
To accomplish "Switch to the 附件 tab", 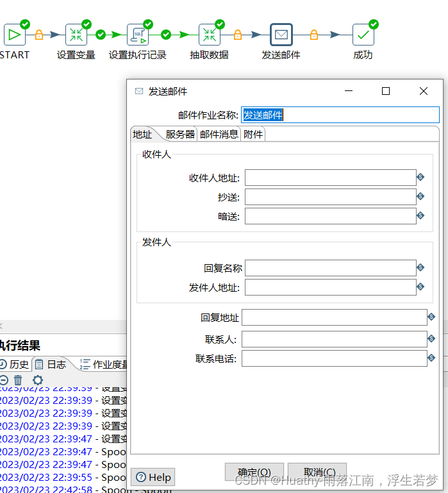I will pyautogui.click(x=253, y=135).
